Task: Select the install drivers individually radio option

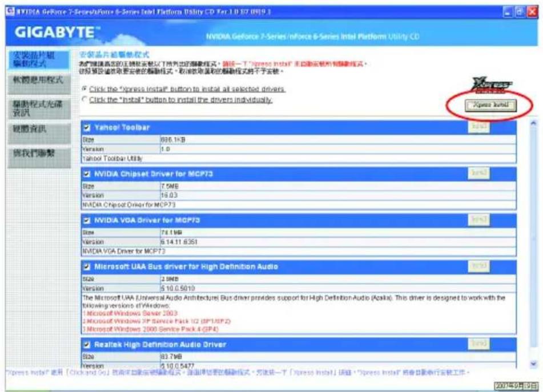Action: [x=84, y=99]
